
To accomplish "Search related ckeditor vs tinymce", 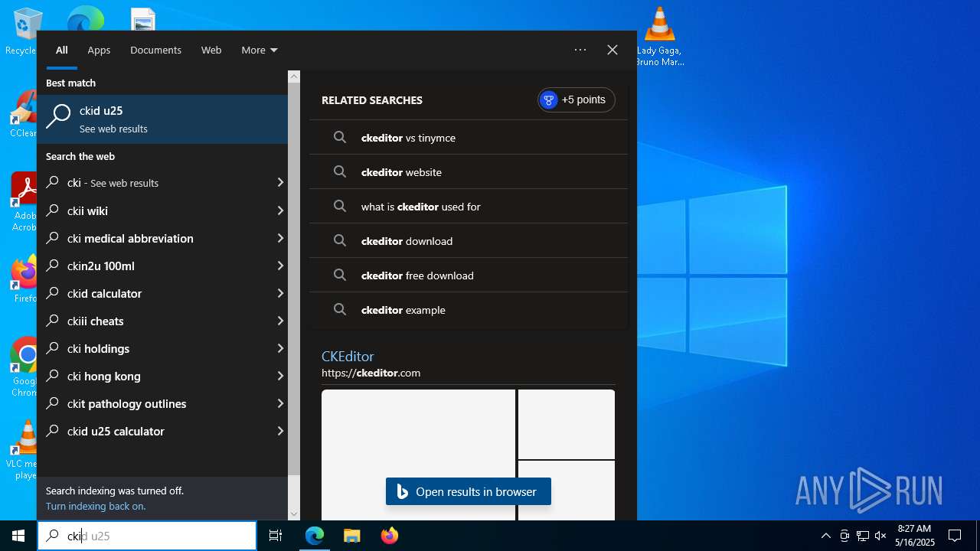I will click(469, 138).
